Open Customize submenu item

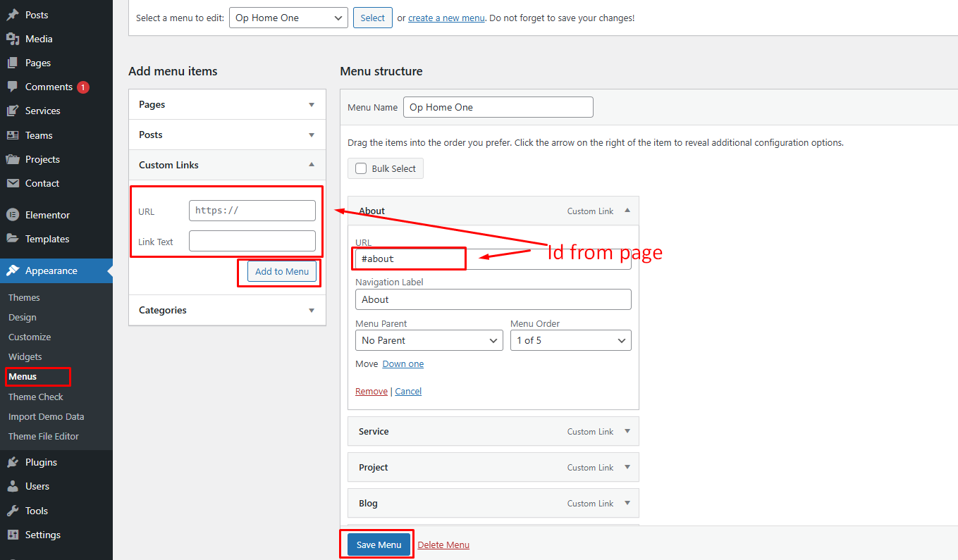pyautogui.click(x=30, y=337)
